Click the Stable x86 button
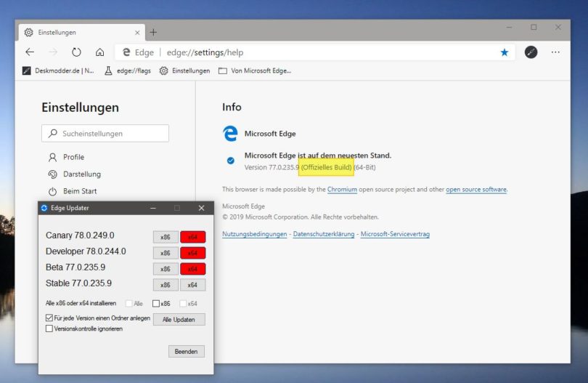Image resolution: width=588 pixels, height=383 pixels. coord(166,285)
